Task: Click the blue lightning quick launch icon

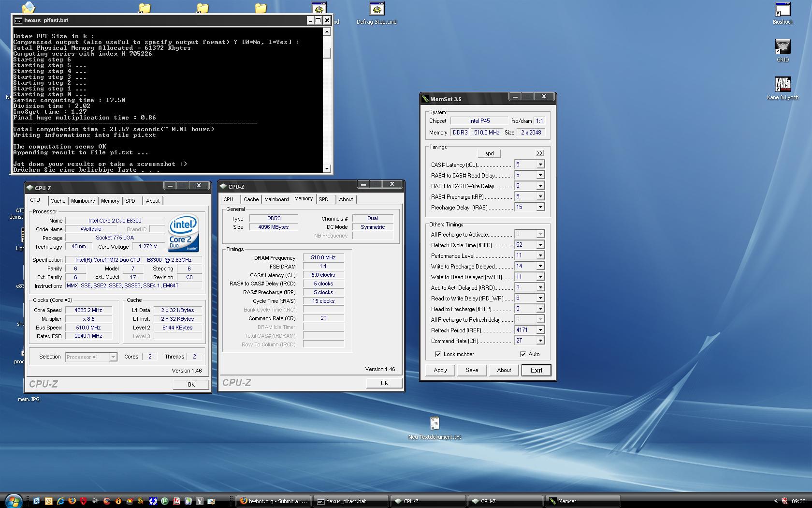Action: pos(153,501)
